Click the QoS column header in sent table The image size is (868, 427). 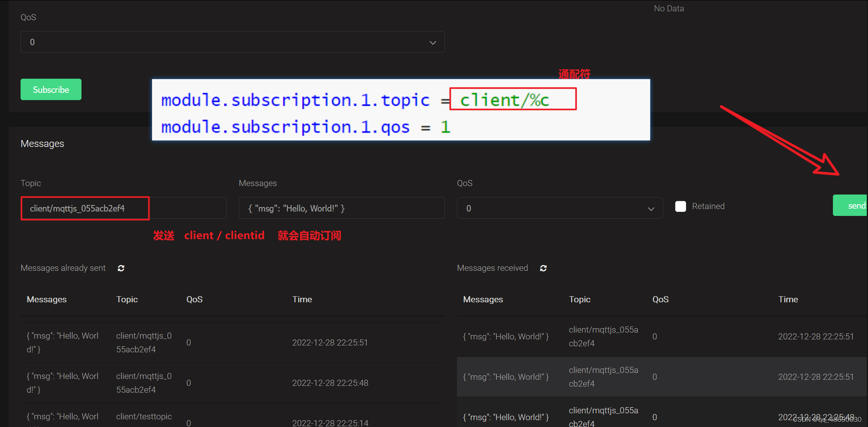pyautogui.click(x=194, y=299)
